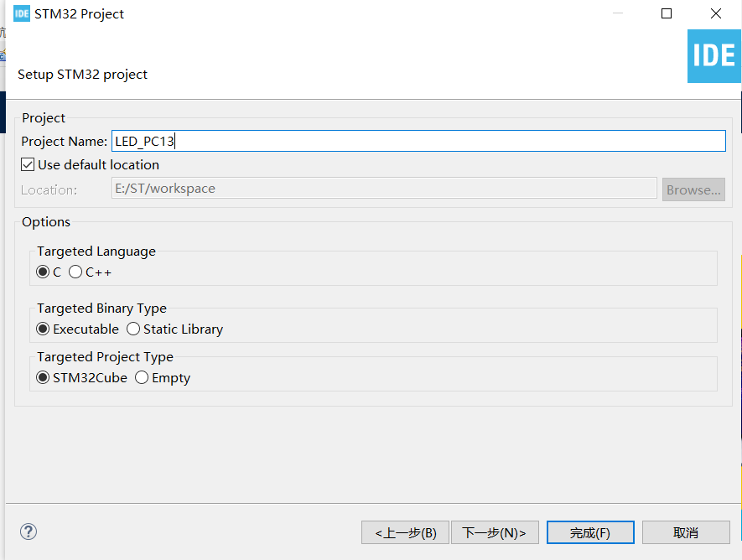Click the Targeted Project Type label
Viewport: 742px width, 560px height.
tap(105, 356)
